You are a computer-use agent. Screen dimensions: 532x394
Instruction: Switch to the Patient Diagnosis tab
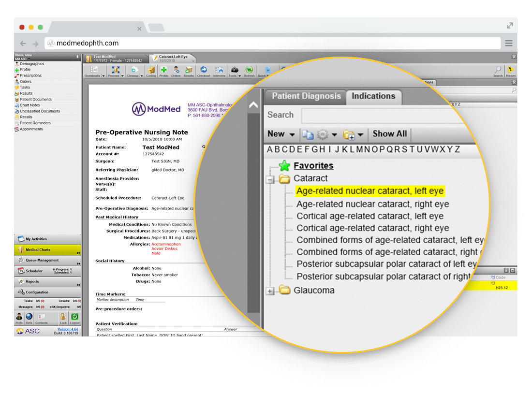click(306, 96)
